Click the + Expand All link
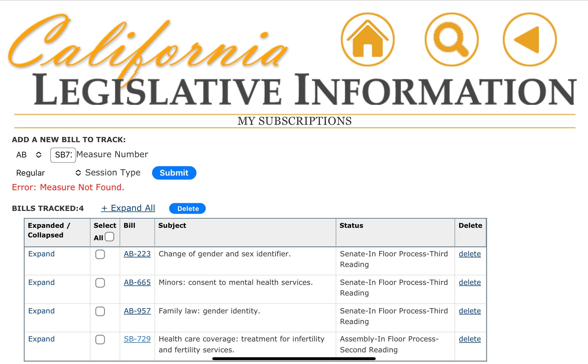The height and width of the screenshot is (364, 588). coord(128,208)
